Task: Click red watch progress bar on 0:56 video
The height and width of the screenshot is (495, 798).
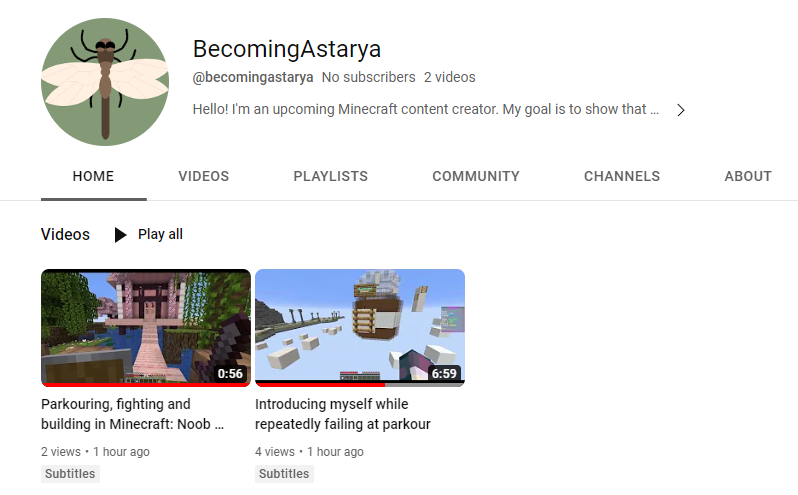Action: point(146,385)
